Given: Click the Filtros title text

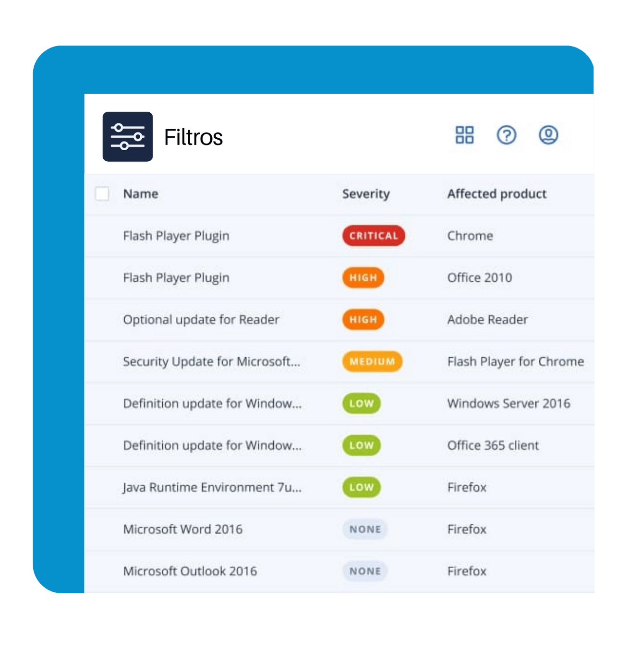Looking at the screenshot, I should pos(194,137).
